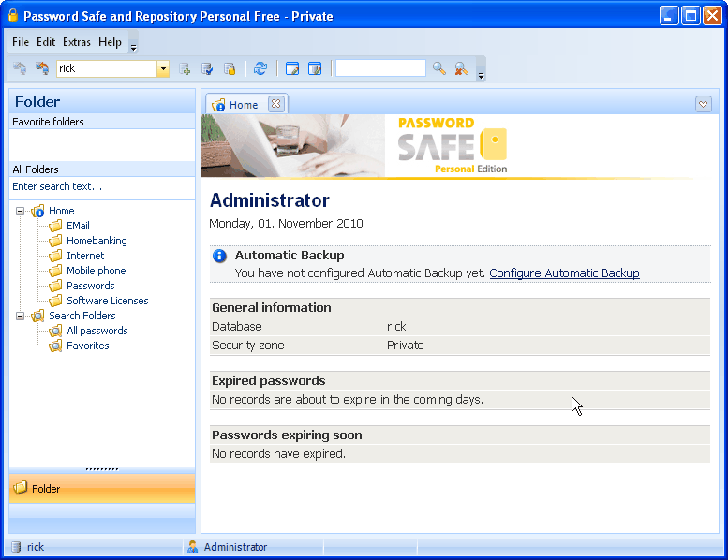
Task: Select the Home tab
Action: tap(244, 105)
